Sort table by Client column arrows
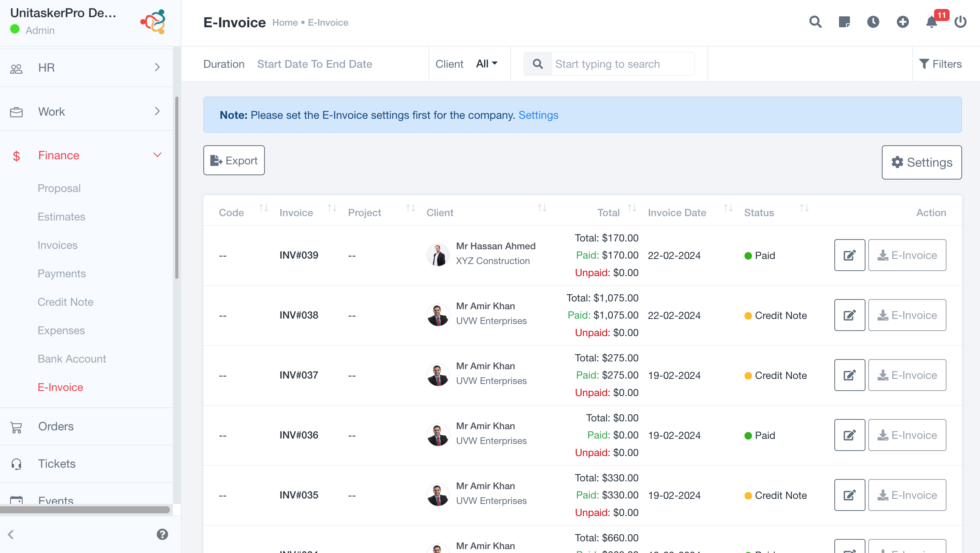The height and width of the screenshot is (553, 980). click(x=542, y=208)
